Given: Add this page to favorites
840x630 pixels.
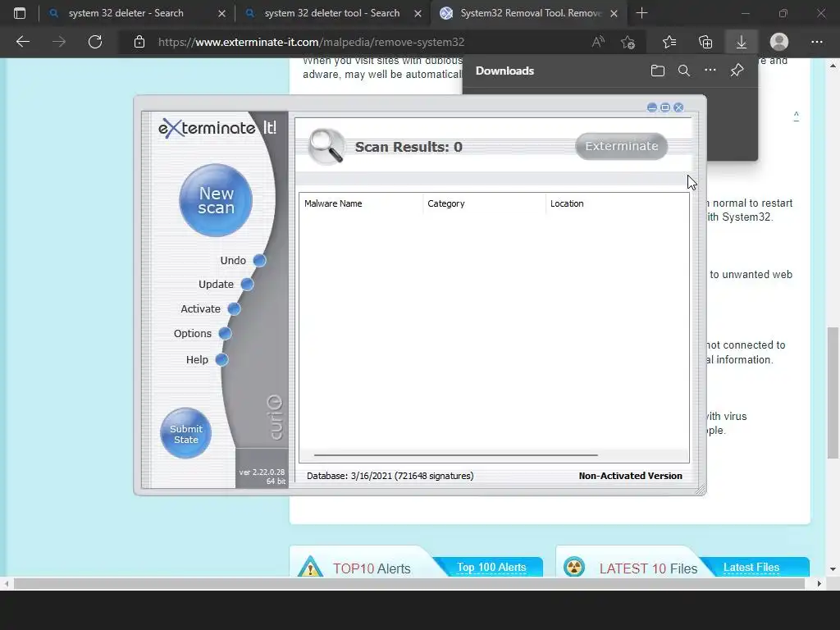Looking at the screenshot, I should [x=628, y=42].
